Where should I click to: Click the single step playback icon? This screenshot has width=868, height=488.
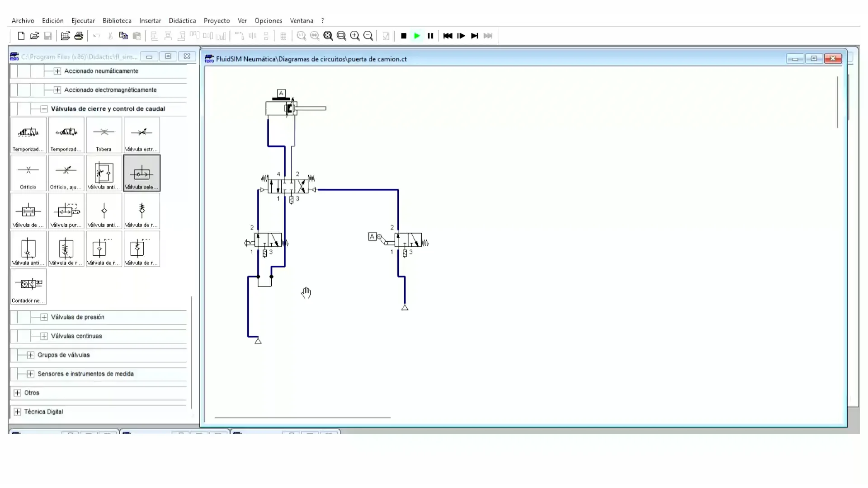point(461,36)
